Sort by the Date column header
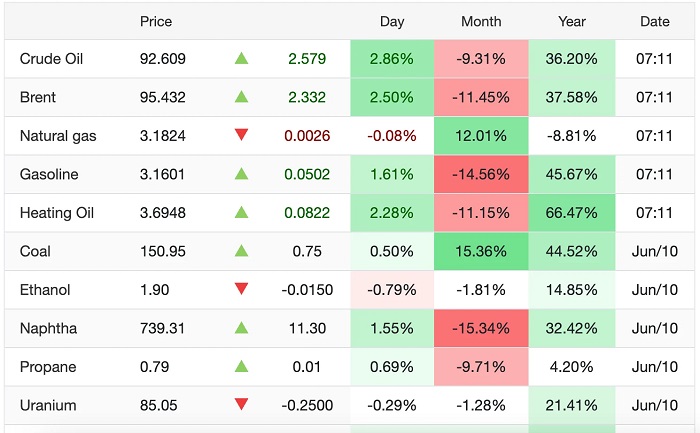This screenshot has height=433, width=700. (x=655, y=21)
